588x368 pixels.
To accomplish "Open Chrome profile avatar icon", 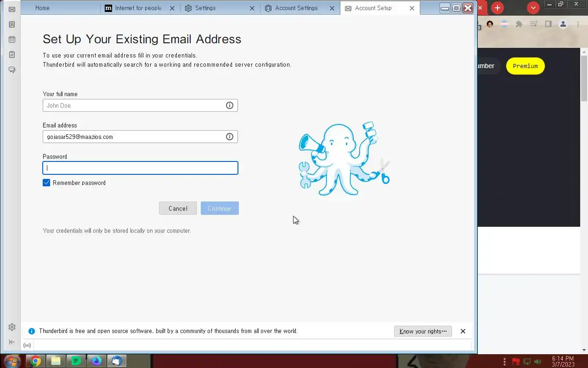I will point(563,24).
